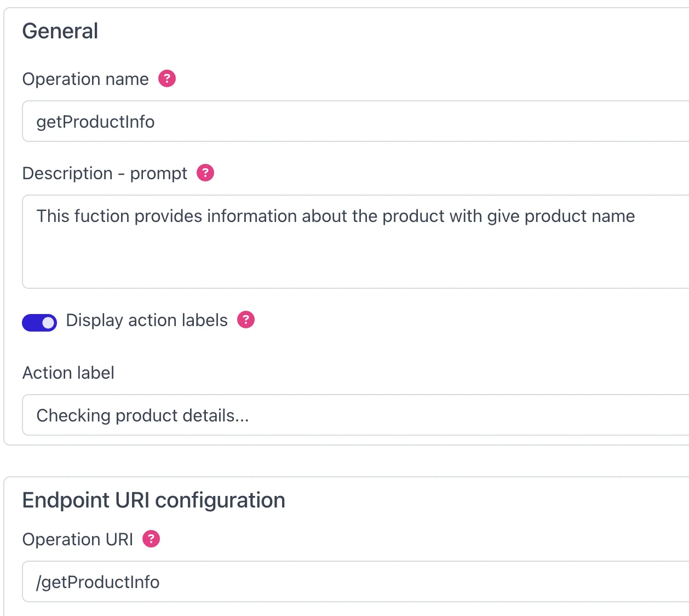This screenshot has height=616, width=689.
Task: Click question mark next to Display action labels
Action: (246, 320)
